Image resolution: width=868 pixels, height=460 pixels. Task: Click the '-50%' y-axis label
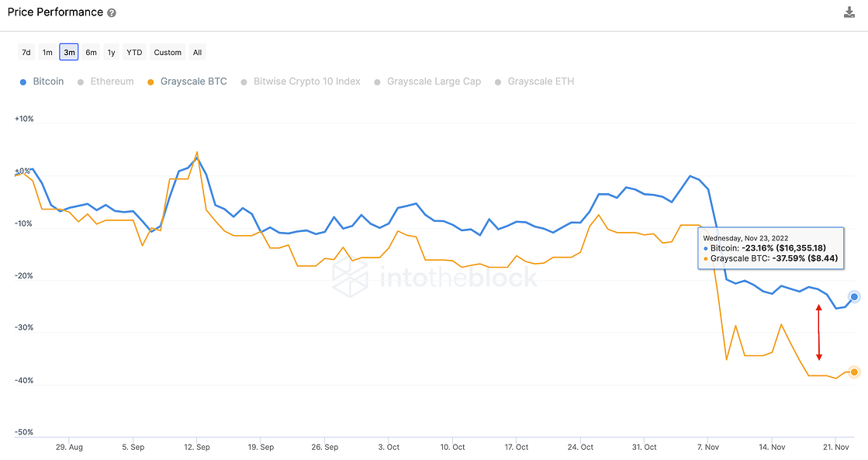tap(24, 432)
